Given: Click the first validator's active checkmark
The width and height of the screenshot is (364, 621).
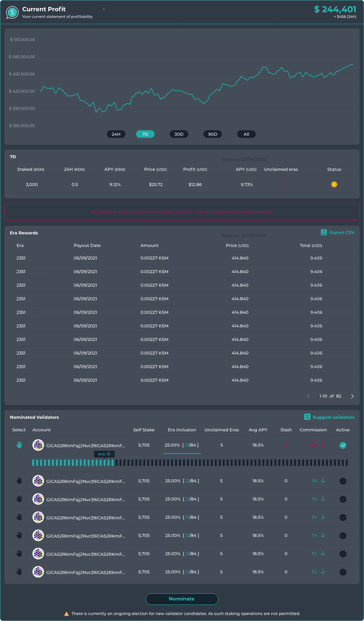Looking at the screenshot, I should tap(343, 445).
